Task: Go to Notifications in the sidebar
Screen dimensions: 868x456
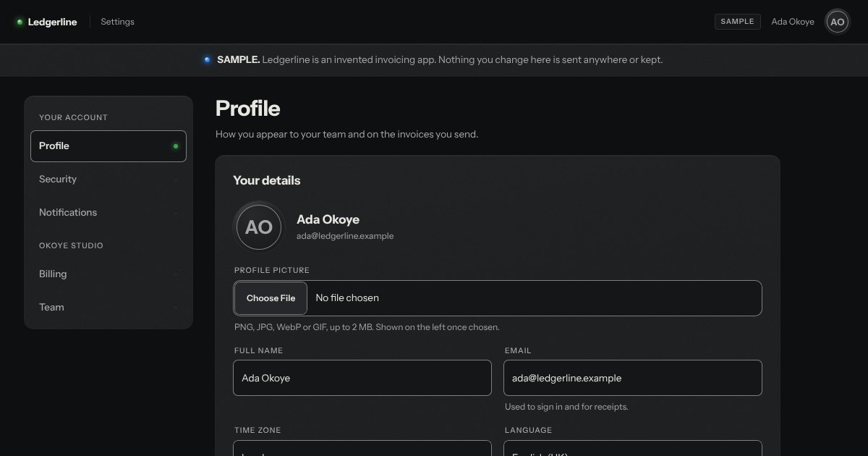Action: [x=109, y=213]
